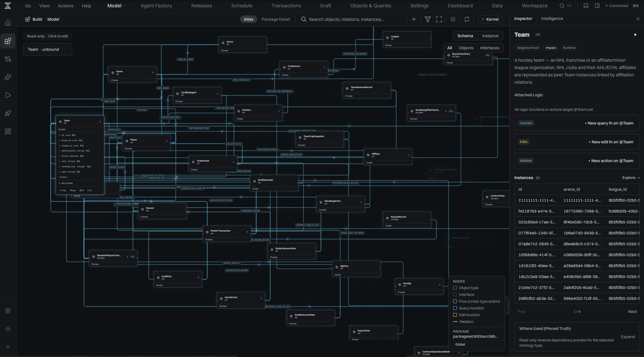Click Explore link next to Instances
Viewport: 644px width, 357px height.
point(631,178)
